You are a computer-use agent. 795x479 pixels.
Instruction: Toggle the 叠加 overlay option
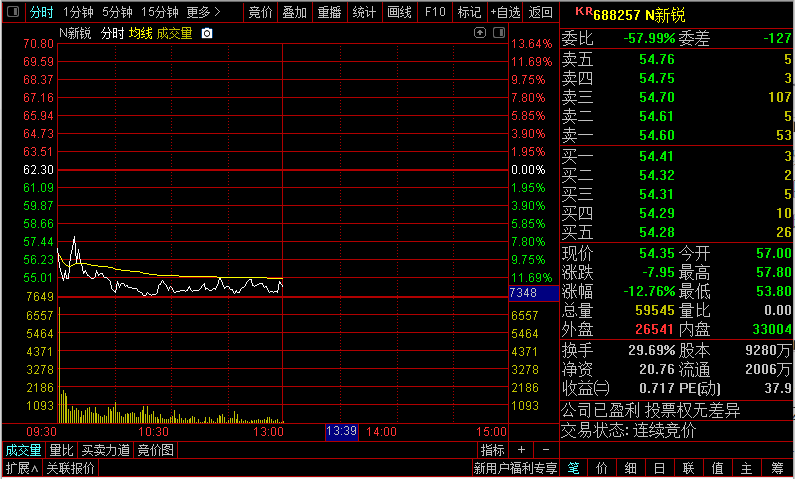tap(294, 12)
